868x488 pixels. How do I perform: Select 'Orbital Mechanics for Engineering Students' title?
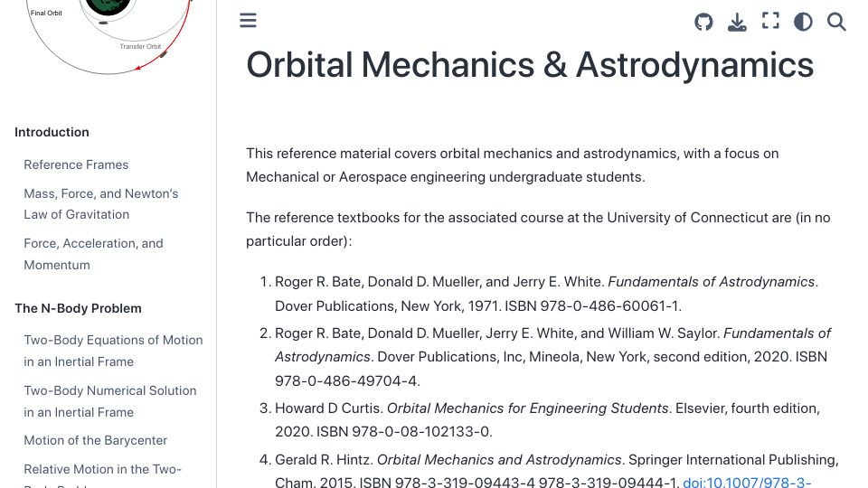(x=527, y=408)
